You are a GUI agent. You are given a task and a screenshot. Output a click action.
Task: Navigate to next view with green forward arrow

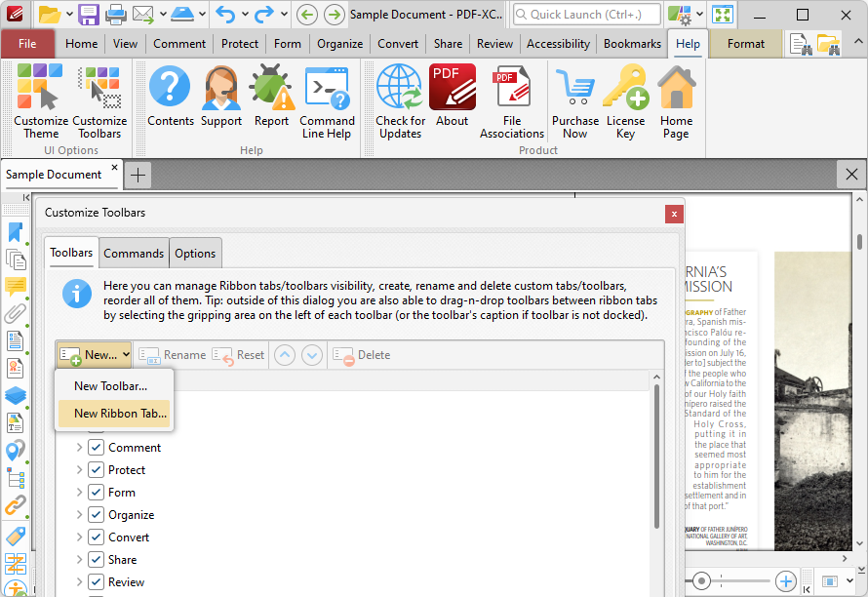tap(335, 15)
